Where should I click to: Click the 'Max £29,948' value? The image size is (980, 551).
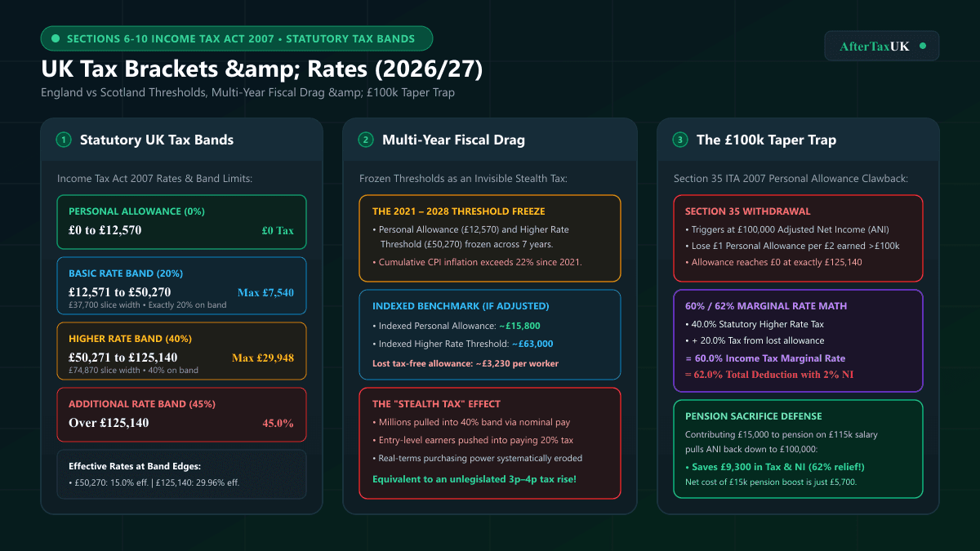point(263,358)
